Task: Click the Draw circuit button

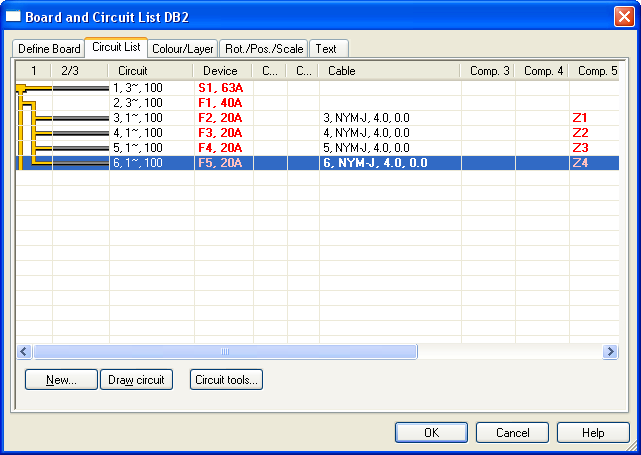Action: click(x=136, y=380)
